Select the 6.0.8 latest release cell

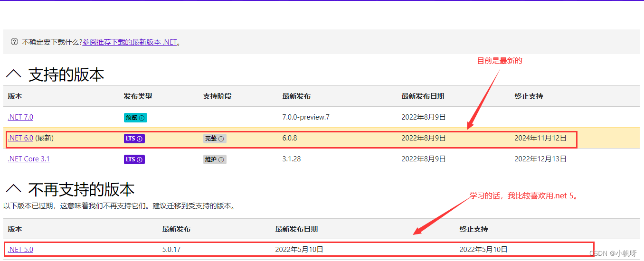(290, 138)
